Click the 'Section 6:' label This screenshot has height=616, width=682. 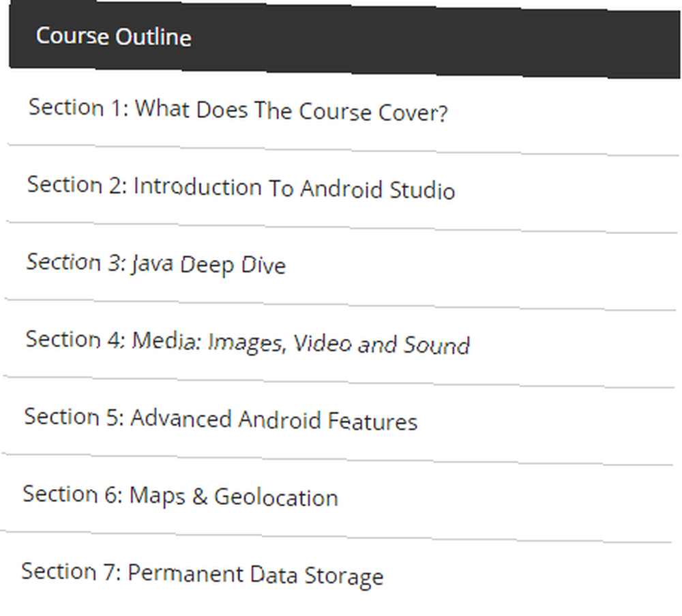[73, 495]
